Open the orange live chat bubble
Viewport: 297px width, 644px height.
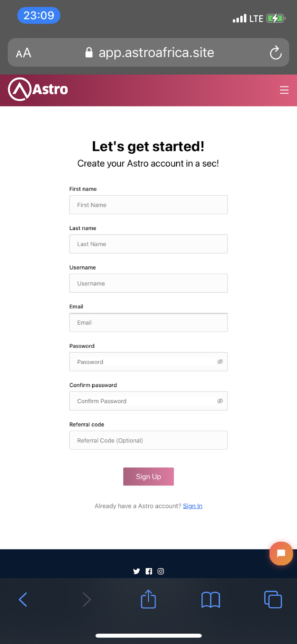point(281,553)
